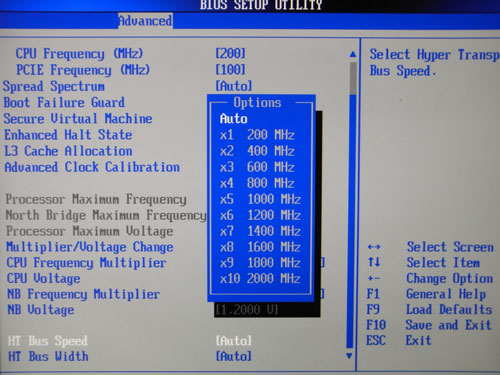Click the vertical scrollbar thumb
Screen dimensions: 500x375
pyautogui.click(x=353, y=77)
